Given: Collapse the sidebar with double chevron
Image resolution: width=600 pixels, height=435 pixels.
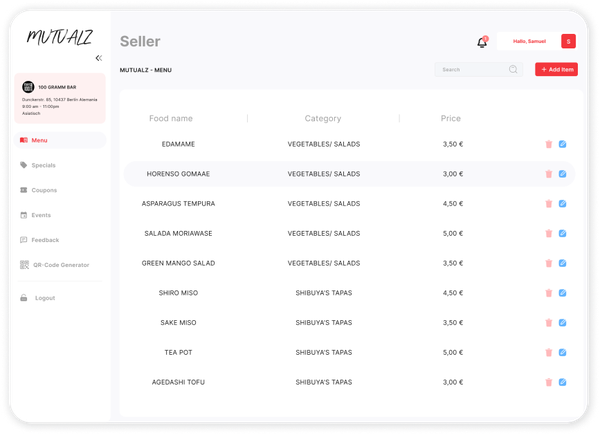Looking at the screenshot, I should point(98,58).
